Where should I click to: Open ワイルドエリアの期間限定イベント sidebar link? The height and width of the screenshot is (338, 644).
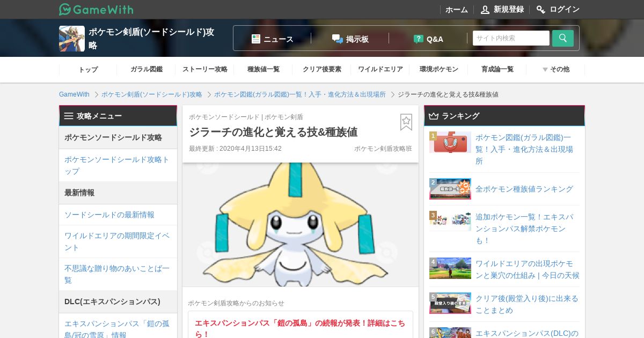pyautogui.click(x=117, y=241)
